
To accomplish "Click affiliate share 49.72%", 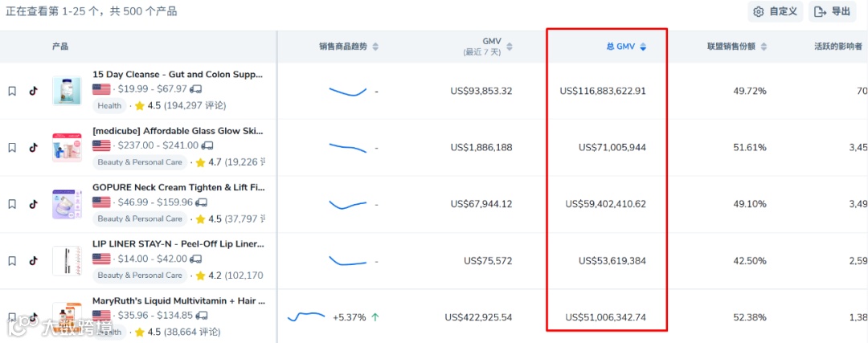I will pyautogui.click(x=751, y=92).
